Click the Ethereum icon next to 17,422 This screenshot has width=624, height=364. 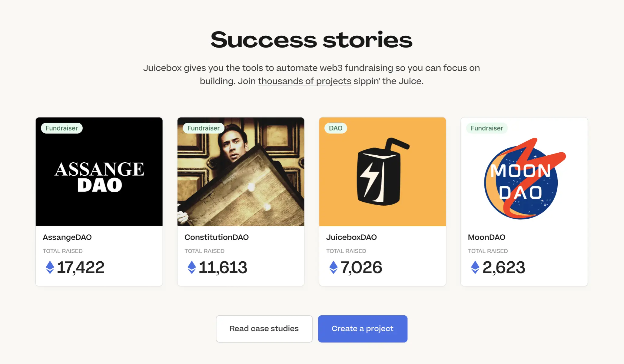(x=49, y=267)
